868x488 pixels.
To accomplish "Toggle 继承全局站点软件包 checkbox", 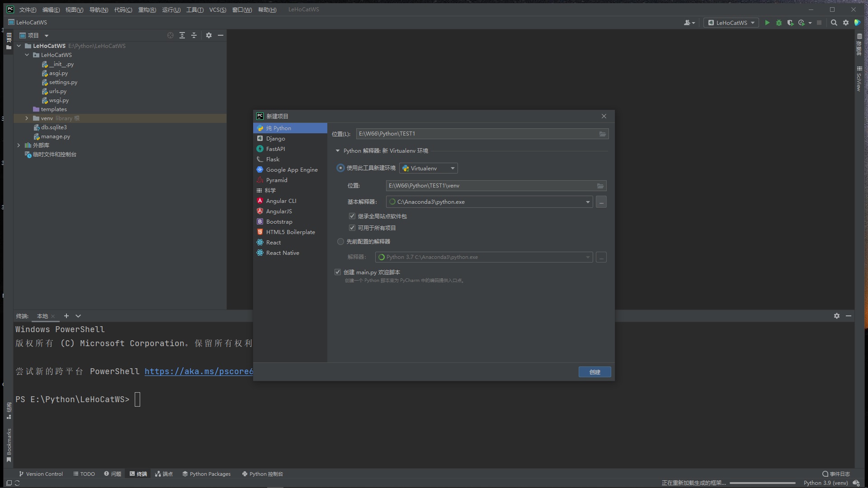I will [352, 216].
